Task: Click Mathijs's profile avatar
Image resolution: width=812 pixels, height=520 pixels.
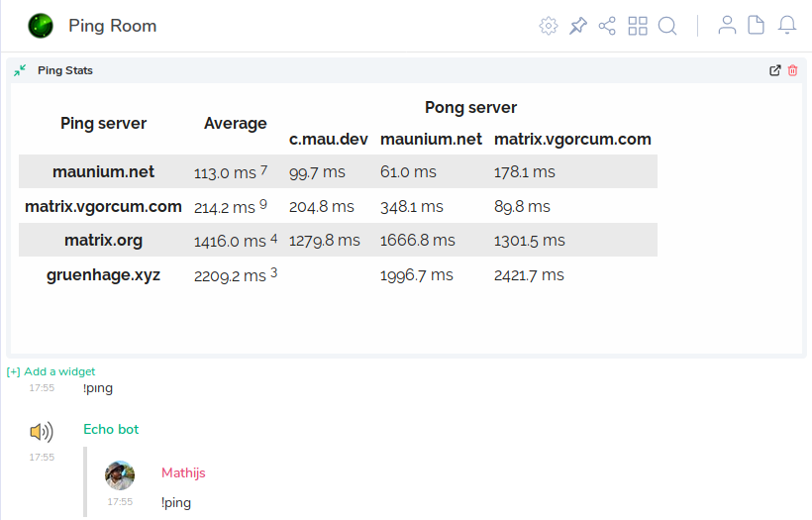Action: click(x=120, y=475)
